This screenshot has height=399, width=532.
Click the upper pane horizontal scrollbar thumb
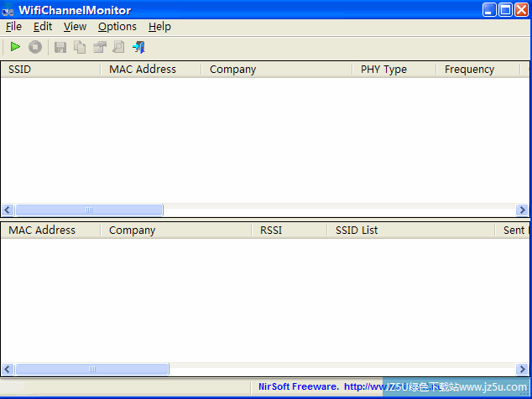[89, 210]
